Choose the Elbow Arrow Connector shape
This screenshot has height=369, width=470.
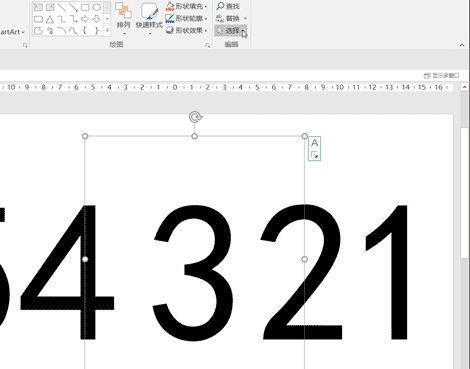pos(73,19)
